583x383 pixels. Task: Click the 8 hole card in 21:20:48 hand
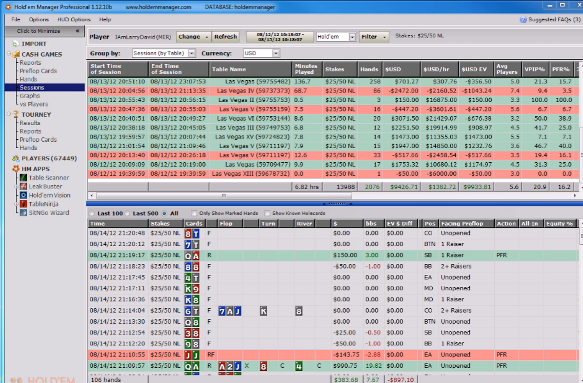(188, 234)
